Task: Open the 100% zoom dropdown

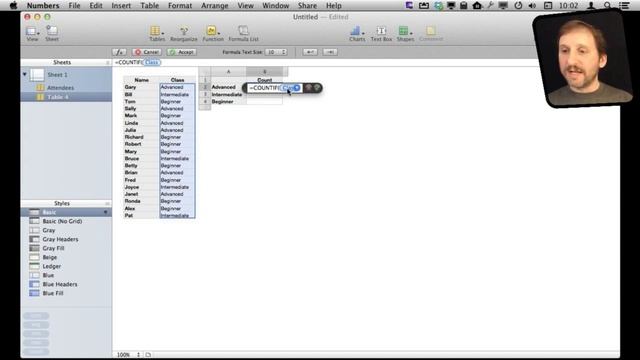Action: 129,355
